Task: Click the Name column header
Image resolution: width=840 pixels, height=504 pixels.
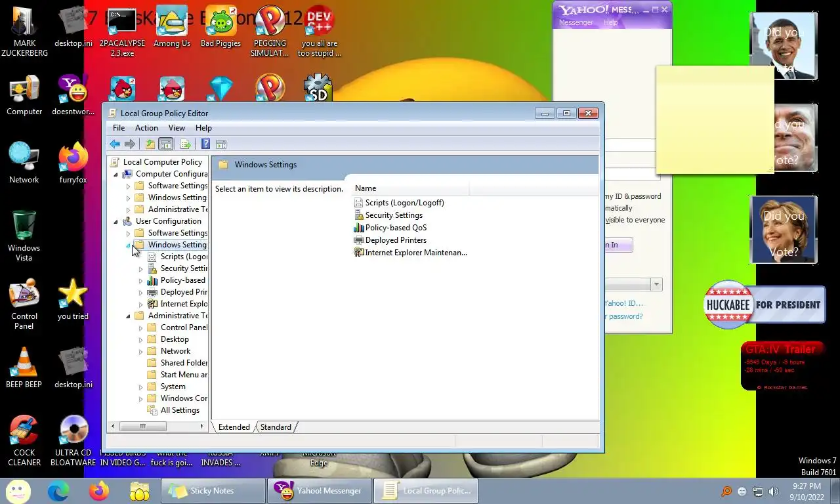Action: (x=411, y=188)
